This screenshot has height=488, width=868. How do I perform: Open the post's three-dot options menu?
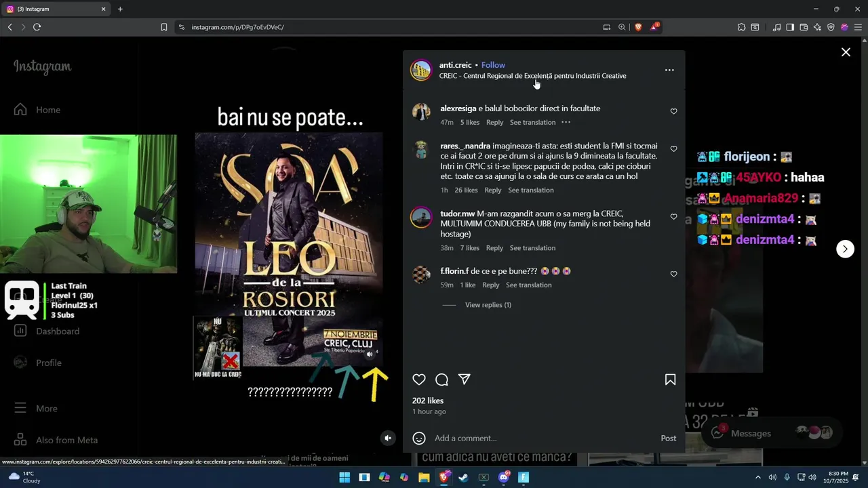click(669, 70)
